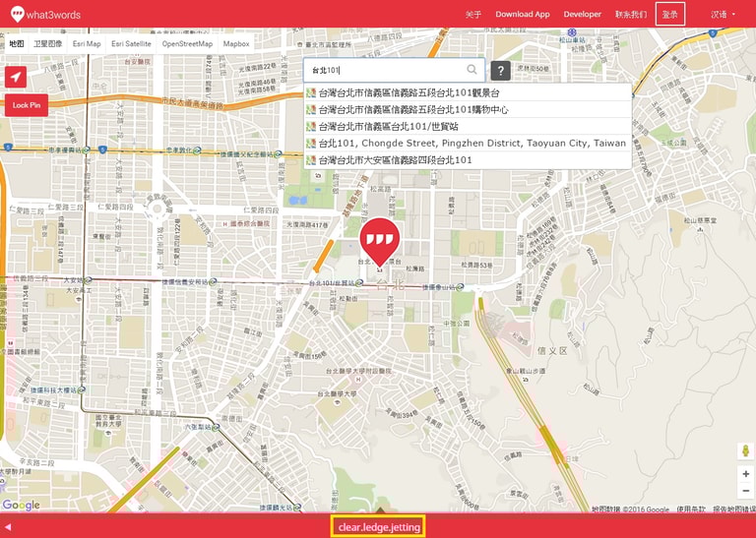Screen dimensions: 756x538
Task: Open the 关于 link
Action: [473, 15]
